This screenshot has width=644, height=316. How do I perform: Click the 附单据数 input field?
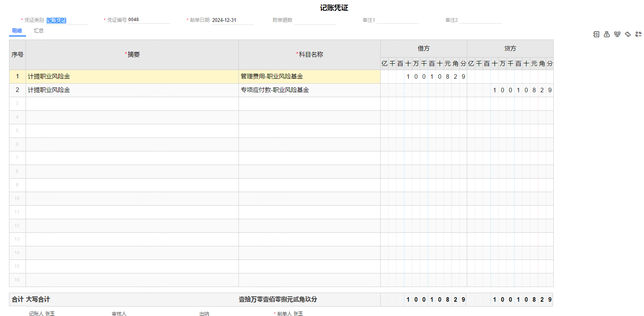[314, 20]
